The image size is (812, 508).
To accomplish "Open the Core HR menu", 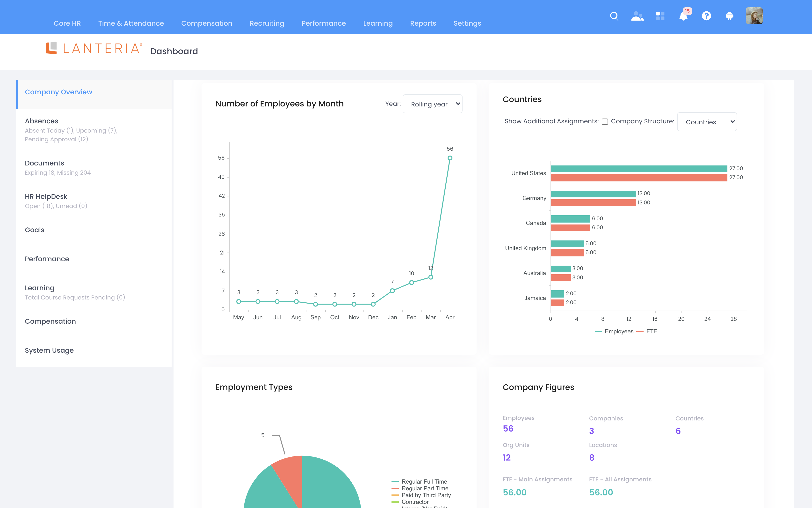I will click(x=67, y=23).
